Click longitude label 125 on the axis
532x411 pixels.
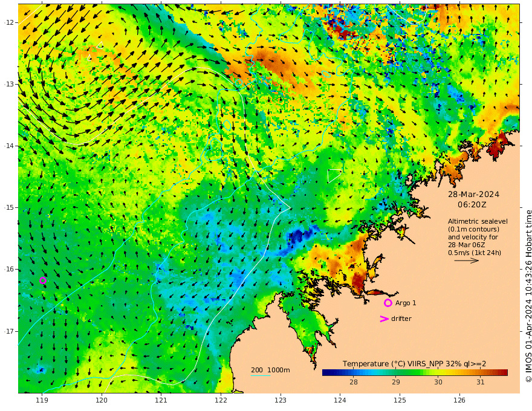pos(400,400)
